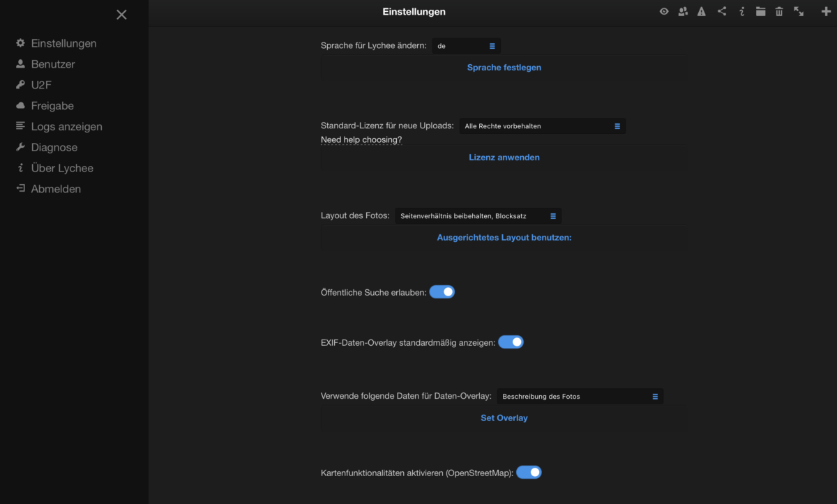Click the fullscreen arrows icon
This screenshot has height=504, width=837.
pyautogui.click(x=799, y=11)
